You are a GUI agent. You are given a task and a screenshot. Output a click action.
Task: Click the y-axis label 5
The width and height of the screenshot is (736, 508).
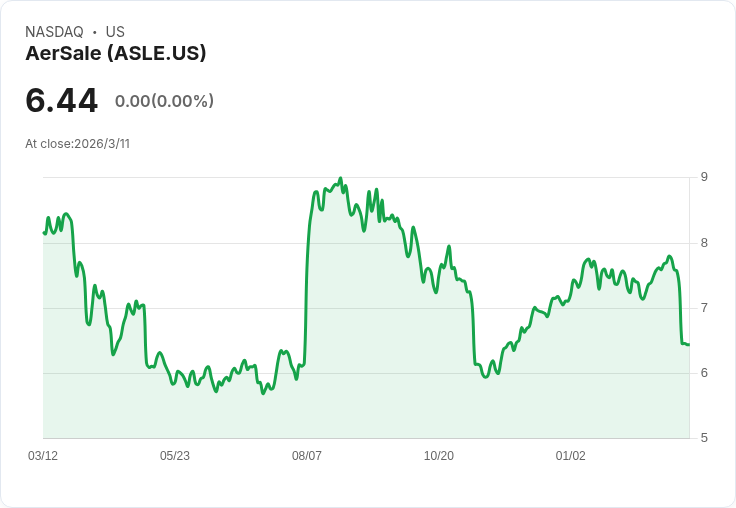704,438
